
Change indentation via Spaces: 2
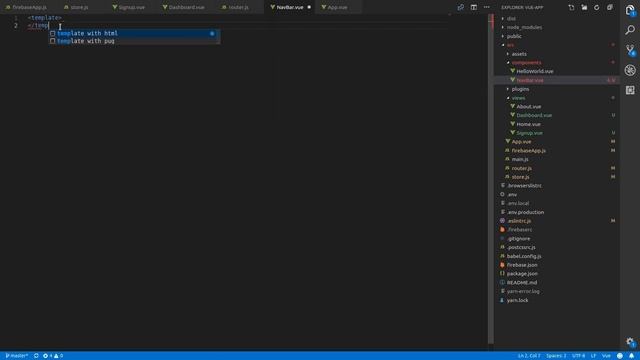click(x=556, y=356)
